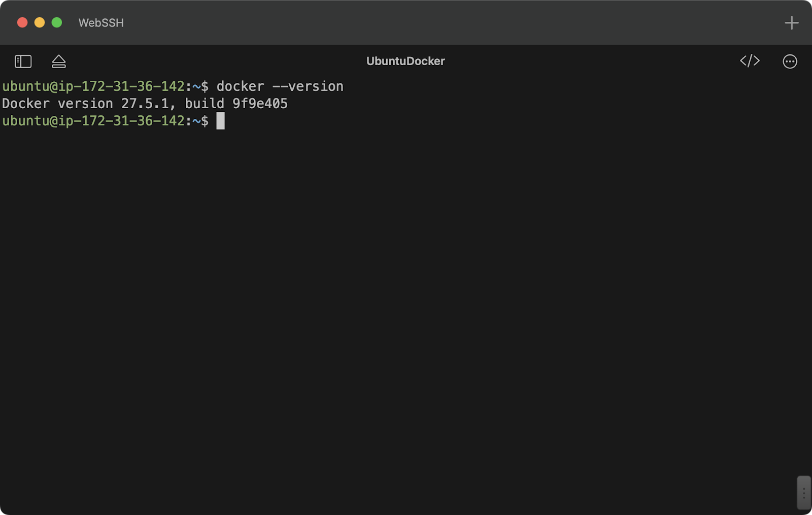Screen dimensions: 812x515
Task: Open the more options ellipsis menu
Action: 790,61
